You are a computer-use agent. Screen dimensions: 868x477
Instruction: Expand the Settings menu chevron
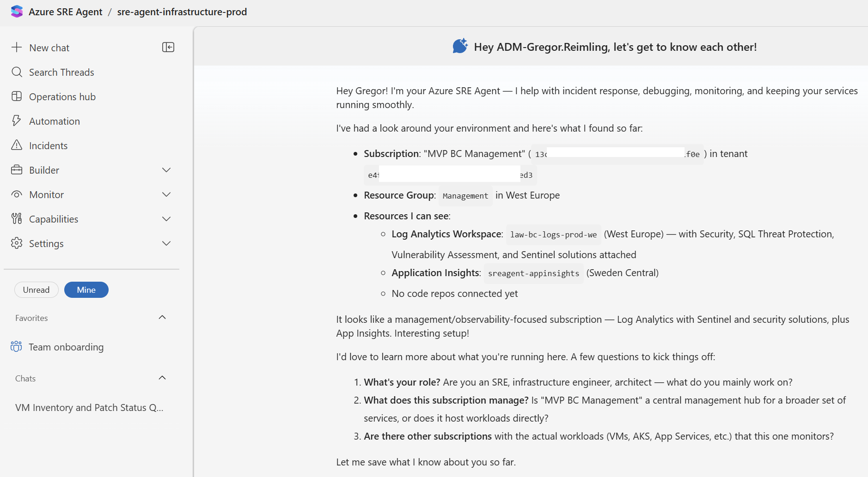(166, 243)
